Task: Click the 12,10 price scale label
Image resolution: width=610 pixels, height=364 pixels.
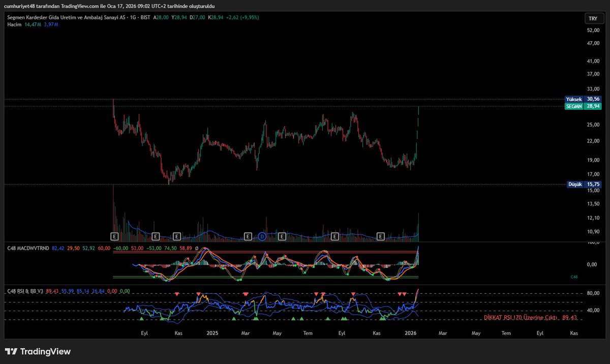Action: pos(593,218)
